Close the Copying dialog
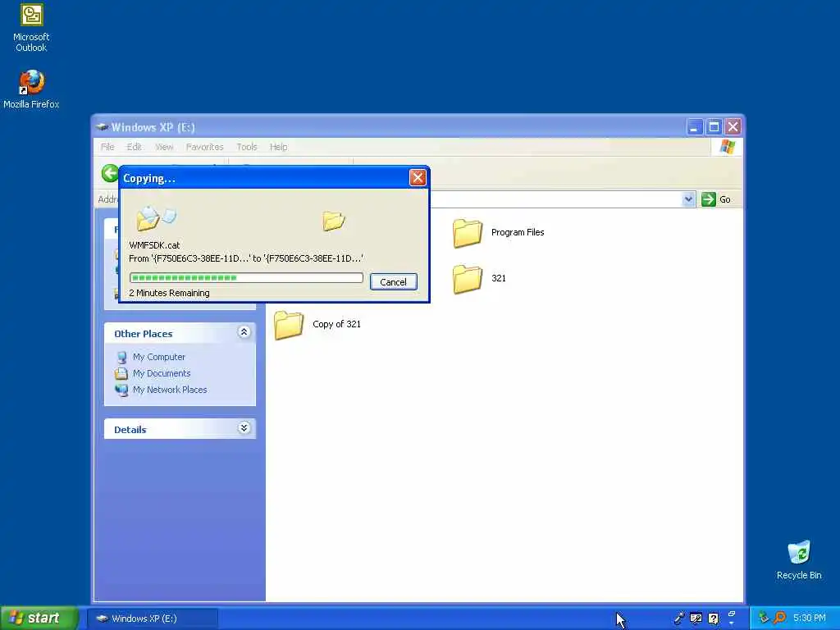The image size is (840, 630). click(x=418, y=177)
